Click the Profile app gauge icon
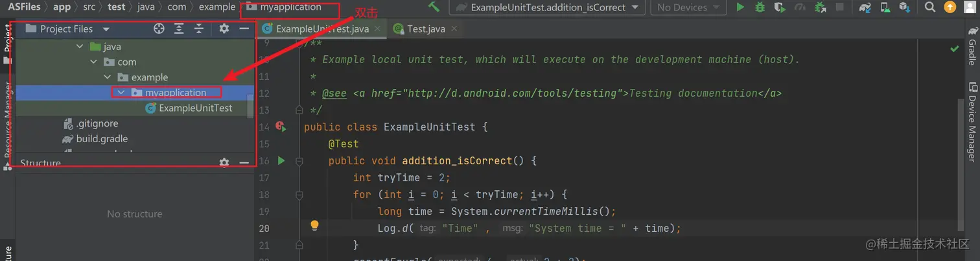Viewport: 980px width, 261px height. (x=800, y=7)
